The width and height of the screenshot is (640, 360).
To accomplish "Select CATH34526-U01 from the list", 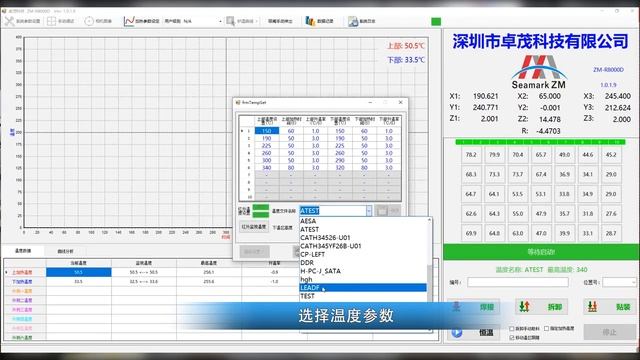I will (363, 238).
